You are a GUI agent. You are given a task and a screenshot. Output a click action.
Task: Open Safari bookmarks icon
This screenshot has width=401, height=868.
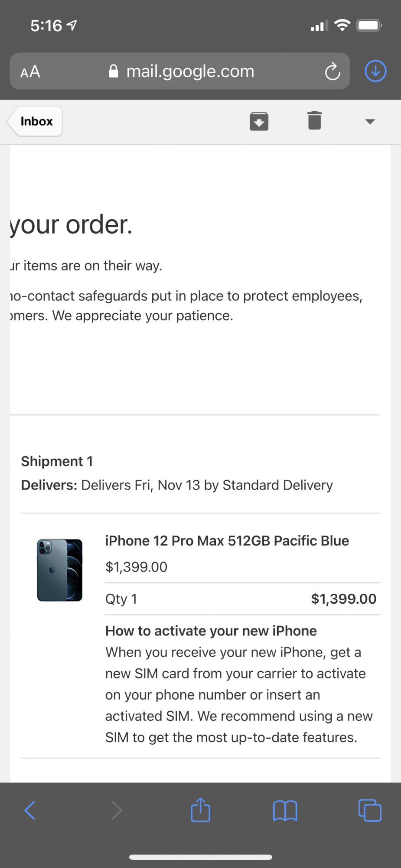tap(285, 810)
